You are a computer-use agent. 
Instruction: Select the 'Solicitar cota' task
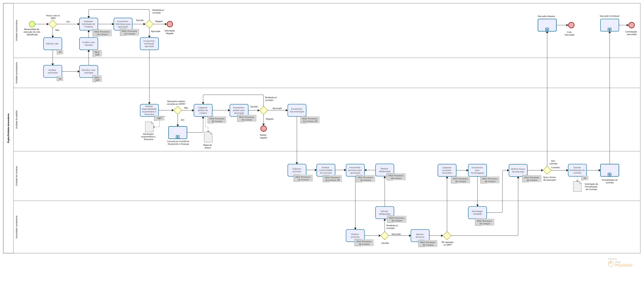click(x=53, y=44)
